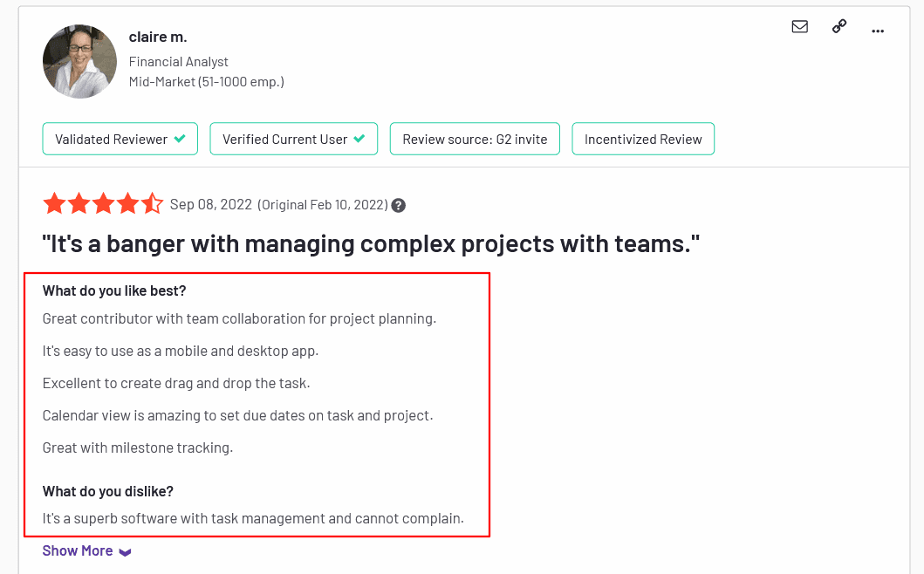Copy review link via chain icon

(x=839, y=27)
